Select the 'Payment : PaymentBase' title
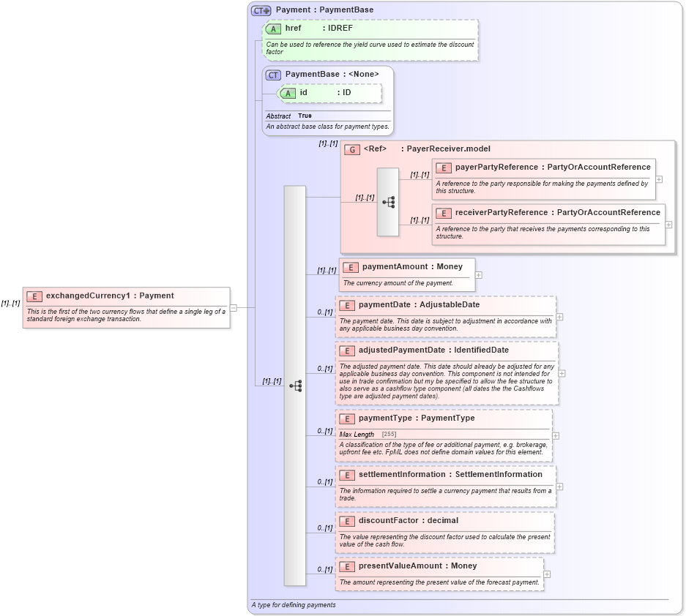The width and height of the screenshot is (686, 616). point(324,10)
